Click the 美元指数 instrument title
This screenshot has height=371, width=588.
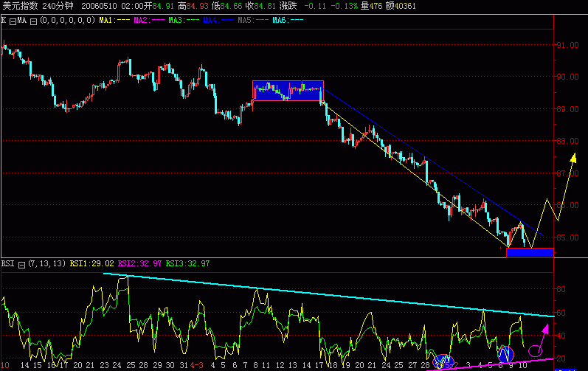[21, 6]
